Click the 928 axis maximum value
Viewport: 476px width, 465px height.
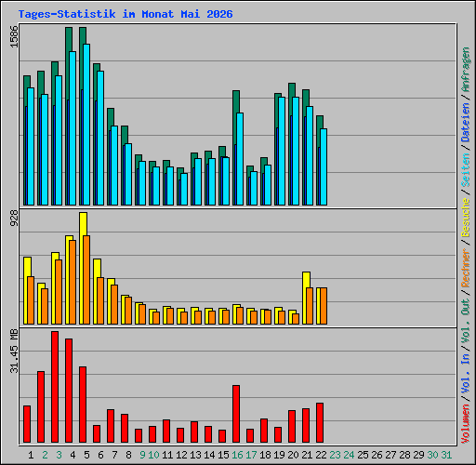click(14, 218)
